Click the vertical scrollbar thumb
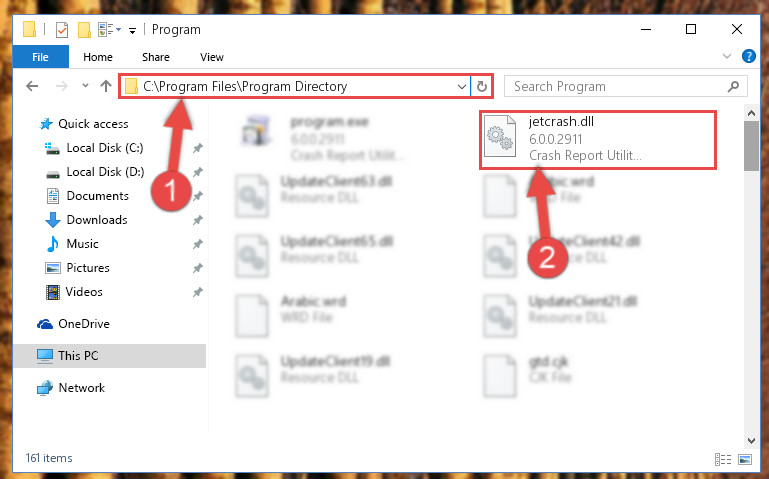769x479 pixels. tap(751, 146)
